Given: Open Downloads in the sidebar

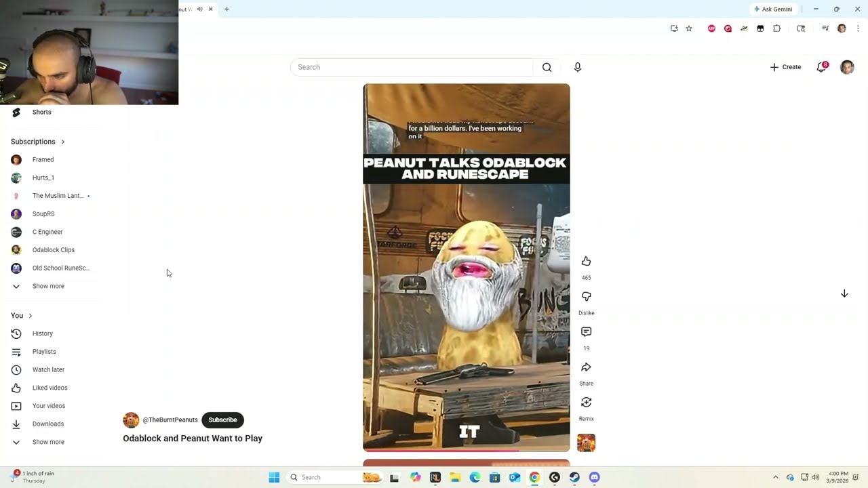Looking at the screenshot, I should (48, 424).
